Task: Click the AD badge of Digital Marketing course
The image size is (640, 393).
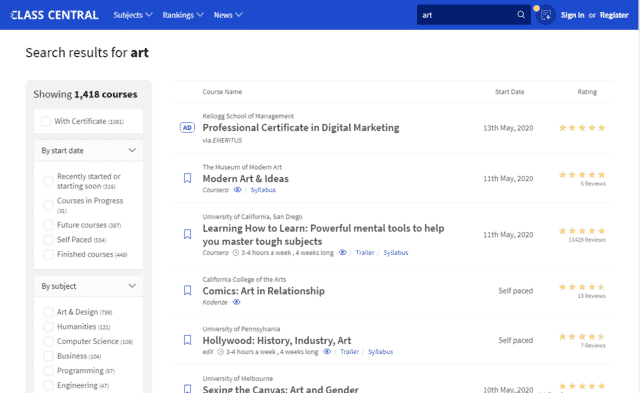Action: click(187, 128)
